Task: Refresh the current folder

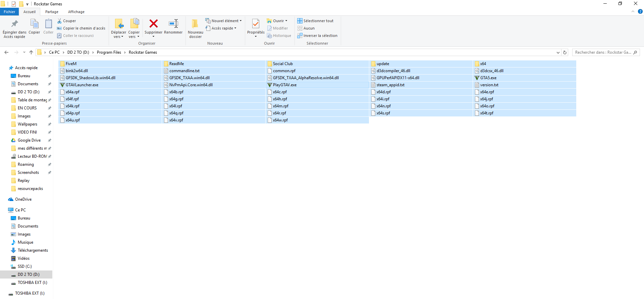Action: pyautogui.click(x=565, y=52)
